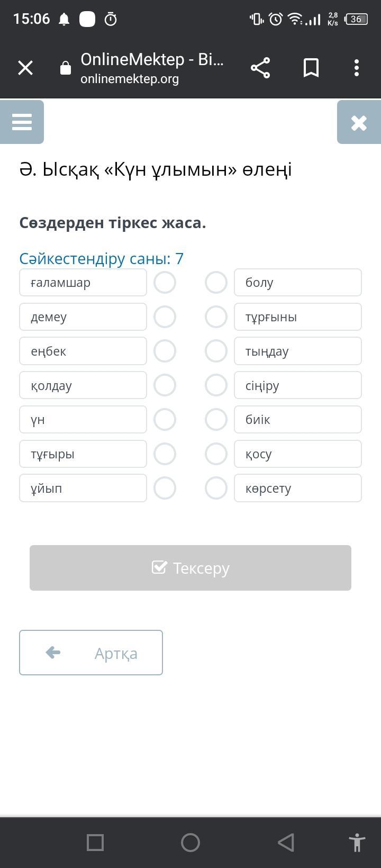The image size is (381, 868).
Task: Tap the OnlineMektep page title in address bar
Action: (x=152, y=59)
